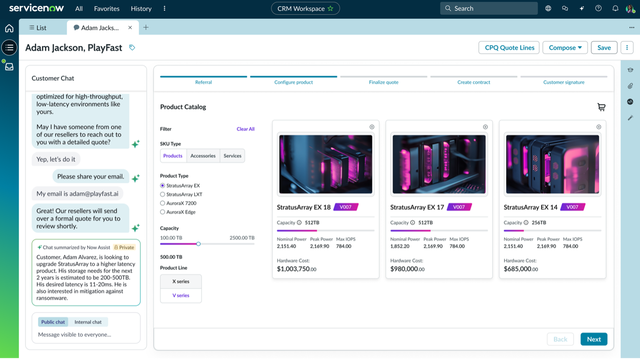Viewport: 640px width, 360px height.
Task: Open the chat bubbles icon in top bar
Action: click(565, 8)
